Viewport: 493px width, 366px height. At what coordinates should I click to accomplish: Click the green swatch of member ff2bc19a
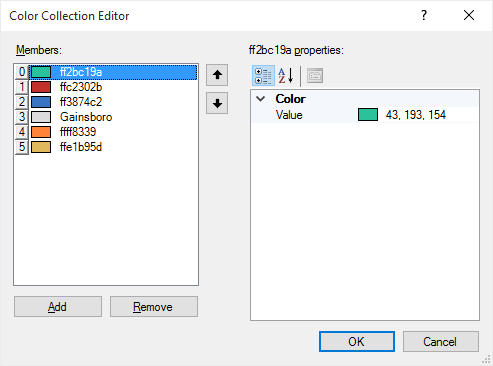pyautogui.click(x=41, y=72)
